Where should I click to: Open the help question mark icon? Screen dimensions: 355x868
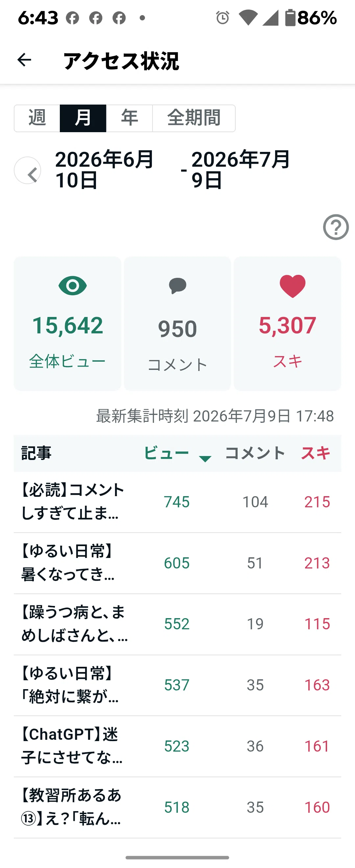pyautogui.click(x=336, y=227)
